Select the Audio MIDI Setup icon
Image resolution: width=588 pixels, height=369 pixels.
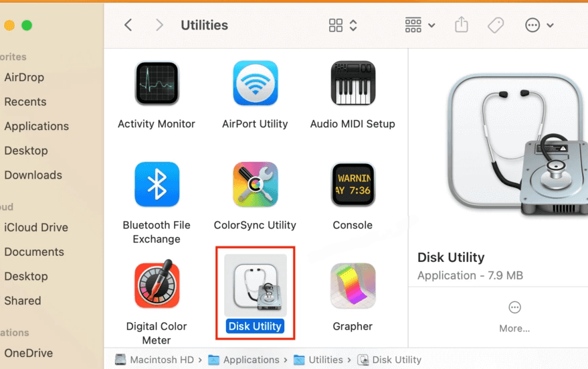click(353, 83)
